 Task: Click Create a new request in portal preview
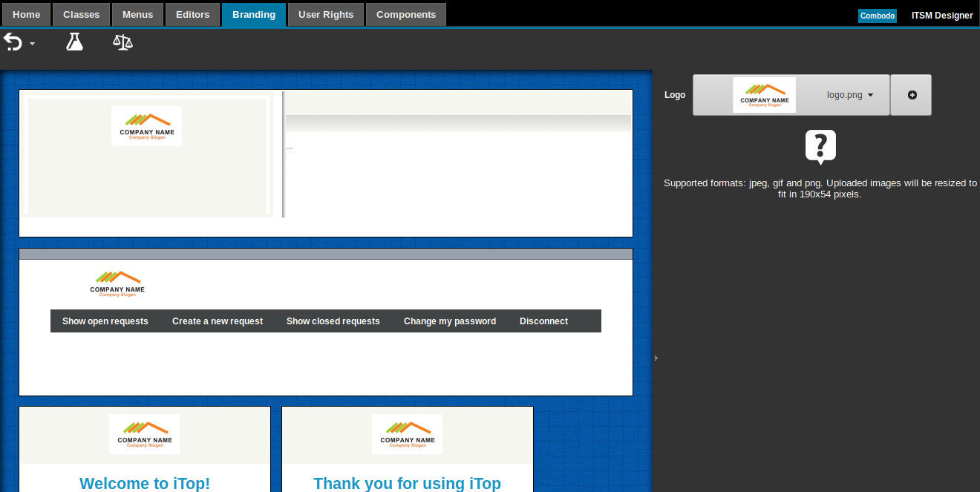(x=218, y=321)
